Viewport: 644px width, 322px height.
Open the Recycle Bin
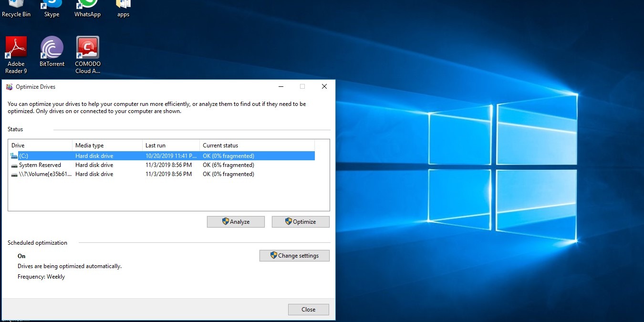pyautogui.click(x=16, y=6)
